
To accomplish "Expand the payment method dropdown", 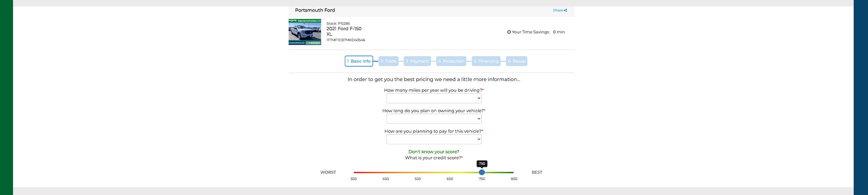I will [434, 139].
